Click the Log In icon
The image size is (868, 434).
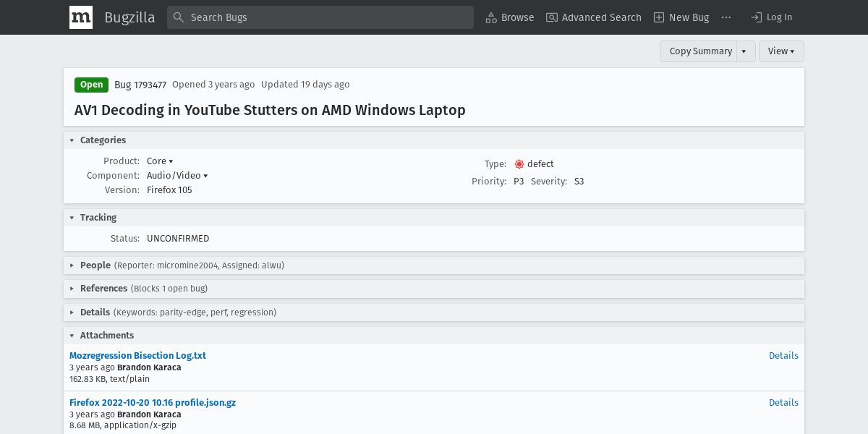pyautogui.click(x=757, y=17)
